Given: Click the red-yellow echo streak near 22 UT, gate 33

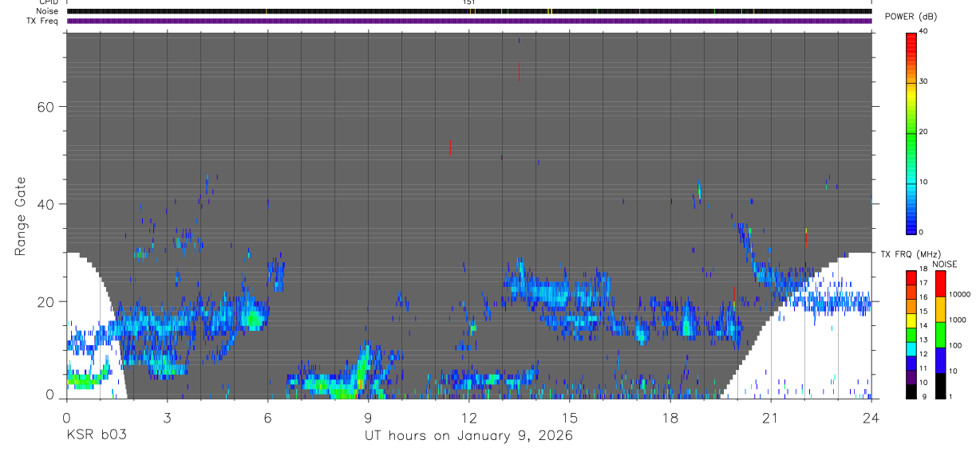Looking at the screenshot, I should (807, 238).
